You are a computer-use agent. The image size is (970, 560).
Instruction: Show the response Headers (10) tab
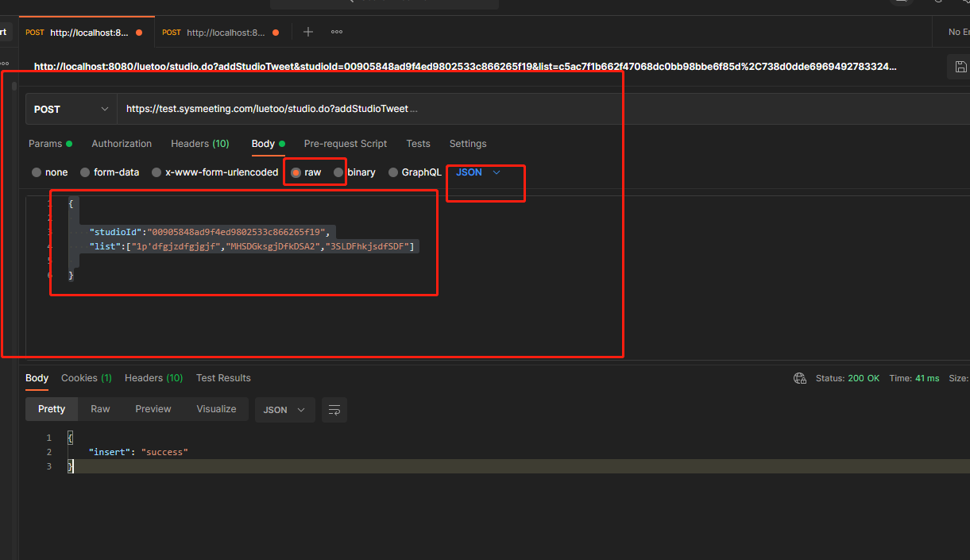(153, 378)
